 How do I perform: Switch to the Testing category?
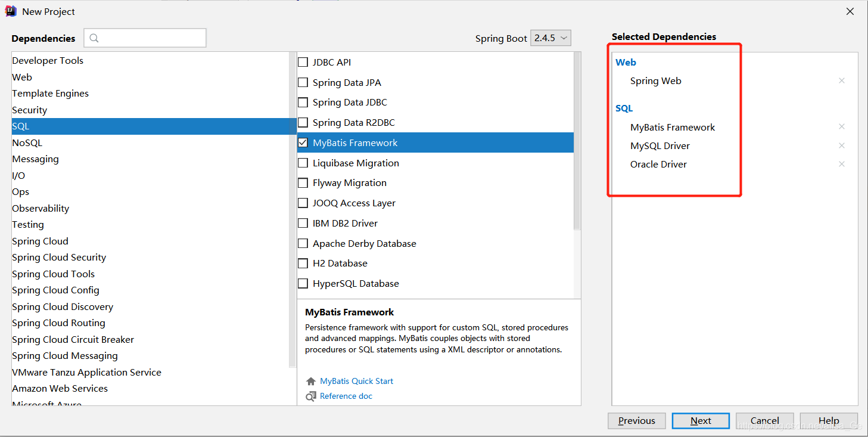[27, 224]
